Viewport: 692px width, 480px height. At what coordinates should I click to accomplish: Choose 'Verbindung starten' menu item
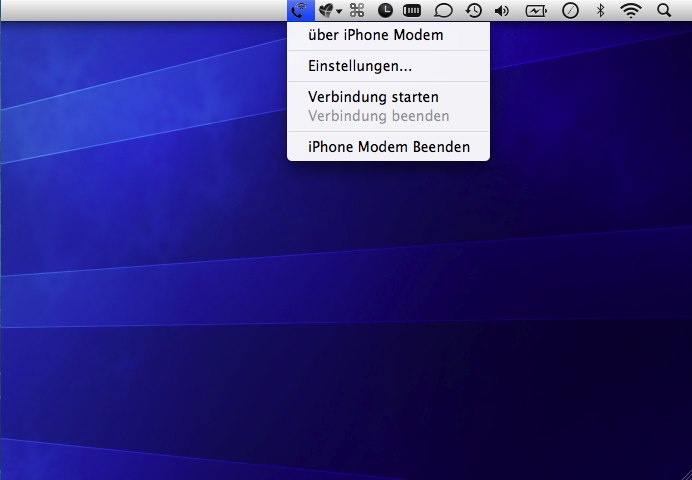pyautogui.click(x=388, y=97)
